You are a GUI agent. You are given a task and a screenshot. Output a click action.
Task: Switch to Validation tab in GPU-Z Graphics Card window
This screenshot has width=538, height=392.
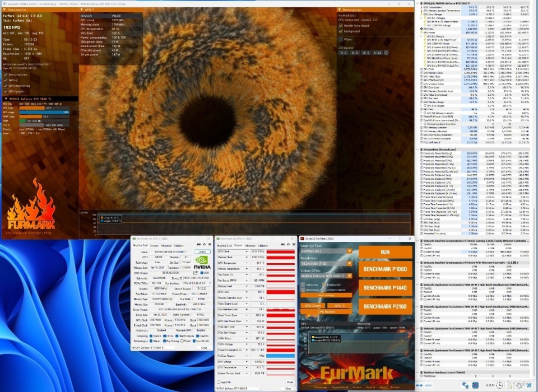pos(179,245)
